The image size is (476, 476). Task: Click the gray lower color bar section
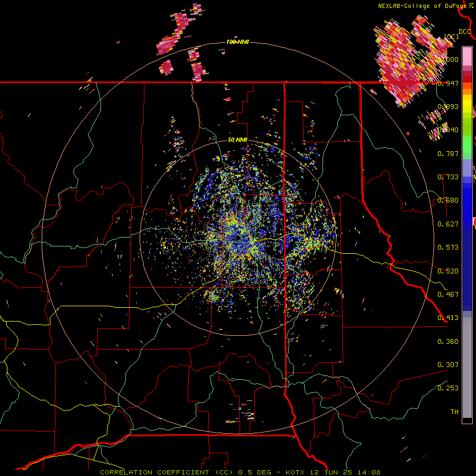point(467,368)
